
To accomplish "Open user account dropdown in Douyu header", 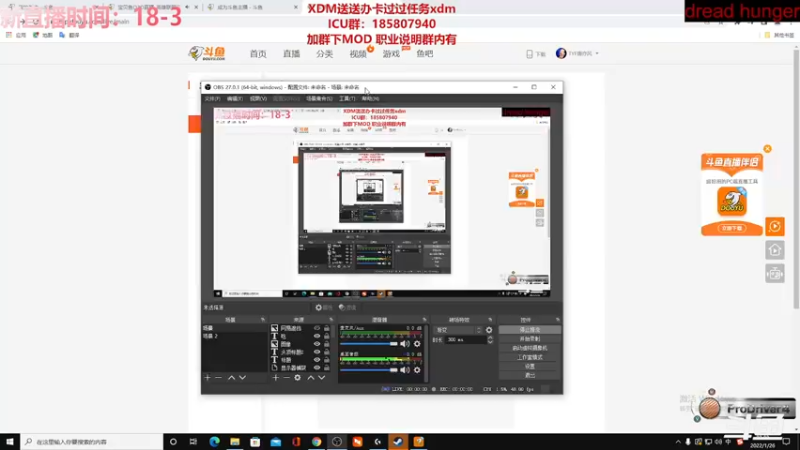I will [578, 53].
